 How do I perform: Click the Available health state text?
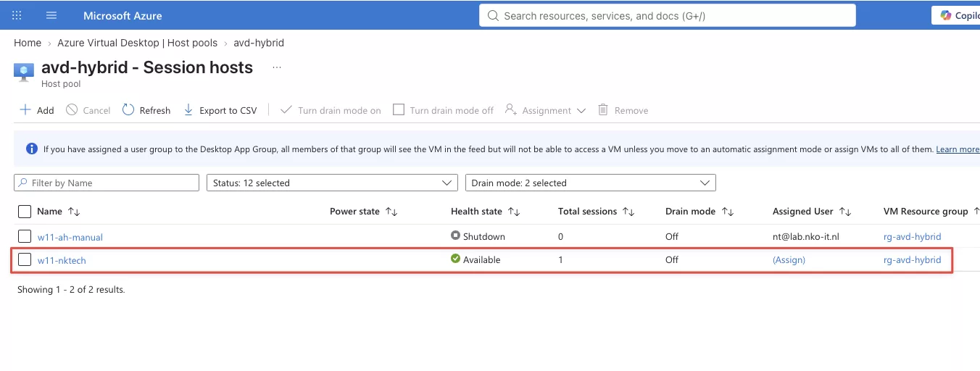click(482, 260)
